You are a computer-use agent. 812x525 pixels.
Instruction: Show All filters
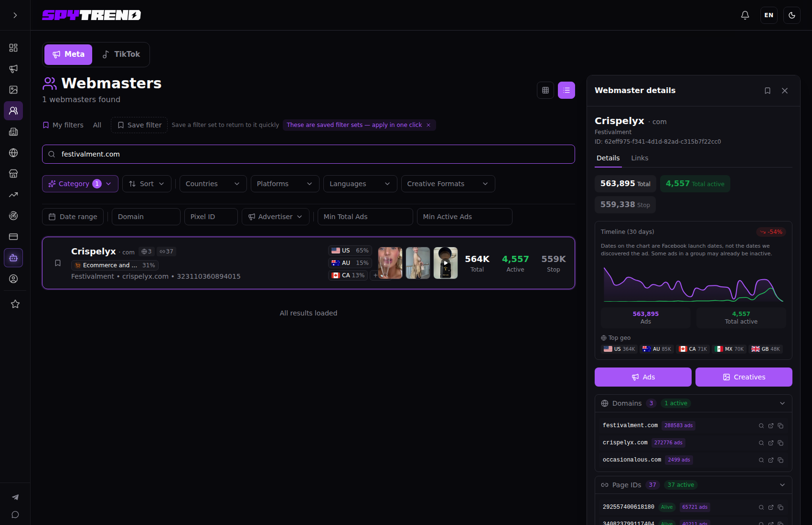point(97,125)
